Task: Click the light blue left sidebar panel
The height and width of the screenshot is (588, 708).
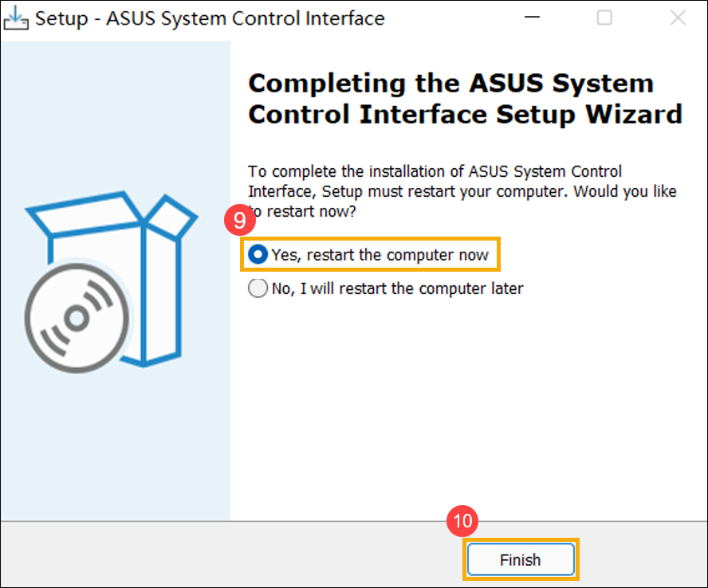Action: pos(116,446)
